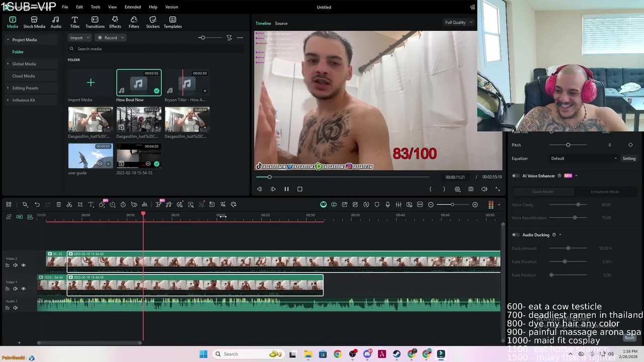The image size is (644, 362).
Task: Switch to the Timeline preview tab
Action: (x=263, y=23)
